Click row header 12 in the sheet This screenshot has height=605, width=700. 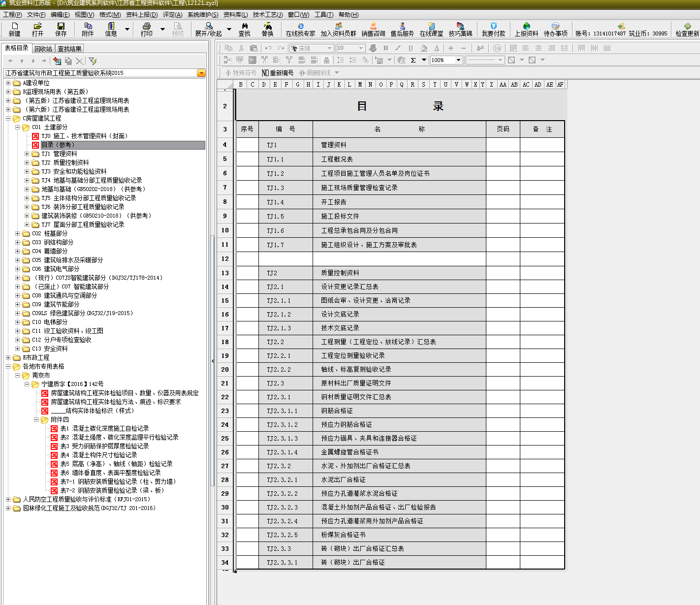[225, 258]
